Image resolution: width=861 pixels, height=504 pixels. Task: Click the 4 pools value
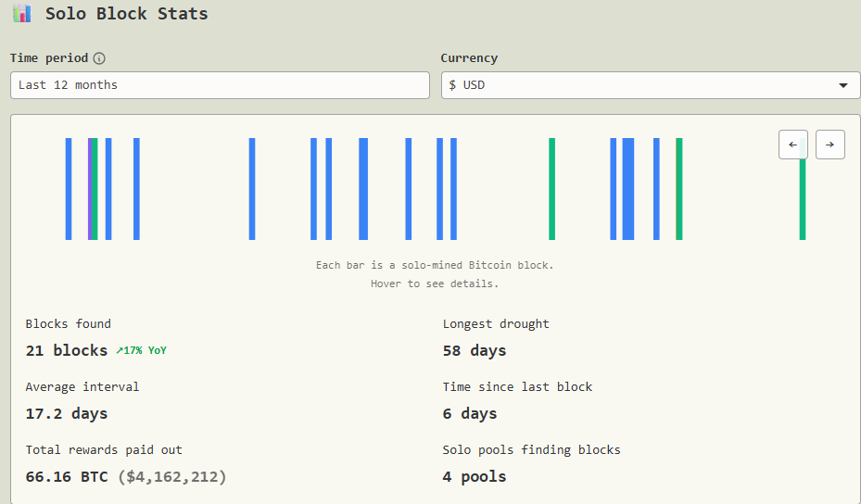coord(475,476)
